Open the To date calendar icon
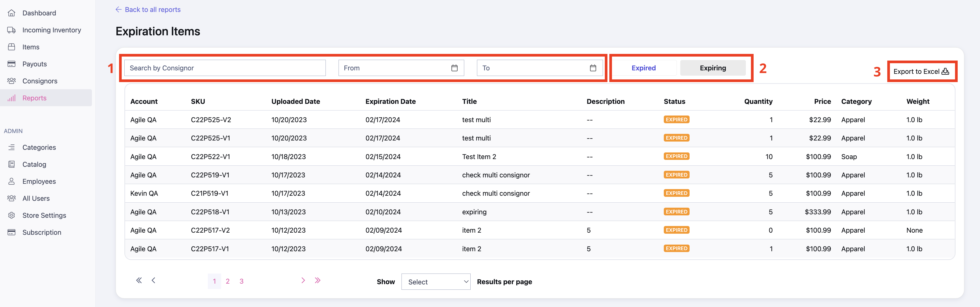 click(593, 68)
